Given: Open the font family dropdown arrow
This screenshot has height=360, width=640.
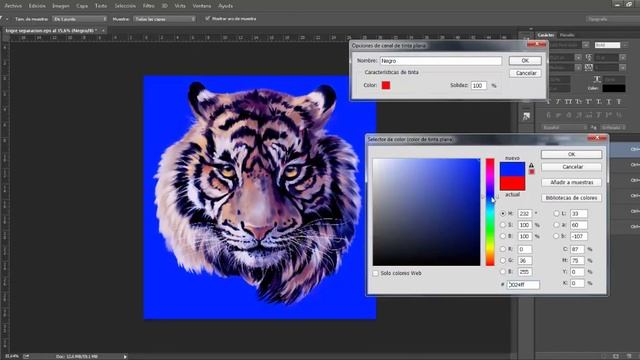Looking at the screenshot, I should pyautogui.click(x=586, y=45).
